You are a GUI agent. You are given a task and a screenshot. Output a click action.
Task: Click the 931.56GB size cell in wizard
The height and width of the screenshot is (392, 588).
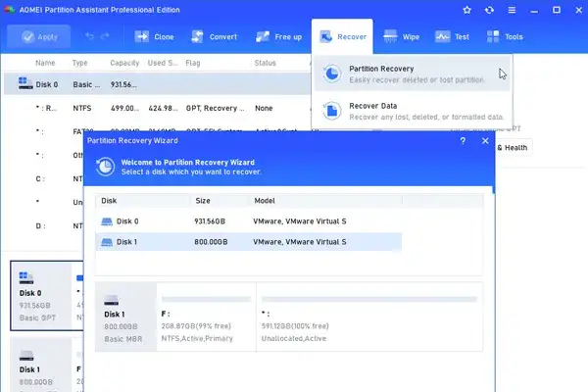[210, 221]
